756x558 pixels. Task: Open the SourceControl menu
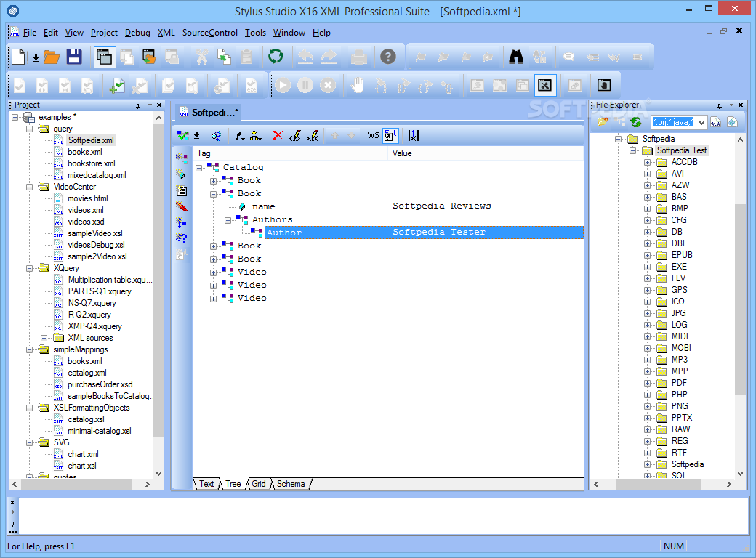pyautogui.click(x=210, y=33)
